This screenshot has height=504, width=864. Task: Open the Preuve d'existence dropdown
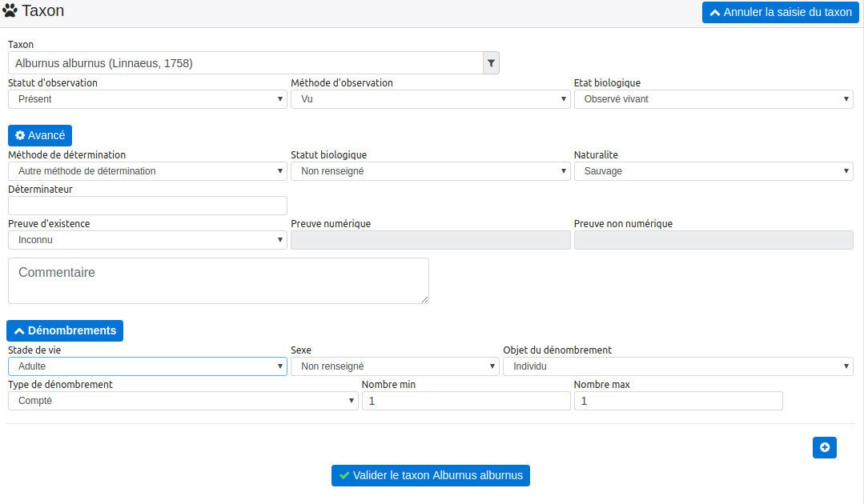pos(147,240)
